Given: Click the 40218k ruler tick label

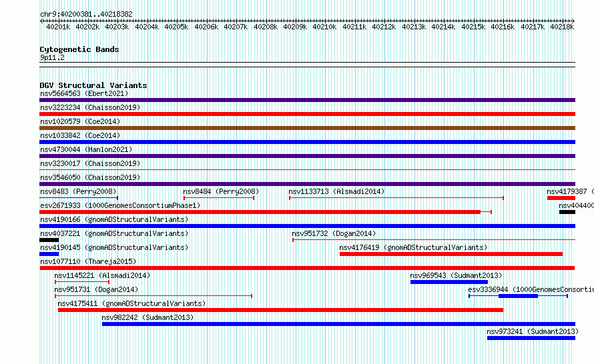Looking at the screenshot, I should [562, 27].
